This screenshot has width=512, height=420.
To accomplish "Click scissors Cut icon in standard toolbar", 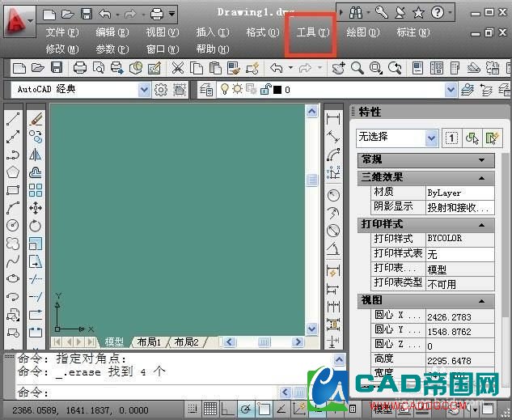I will pos(178,68).
